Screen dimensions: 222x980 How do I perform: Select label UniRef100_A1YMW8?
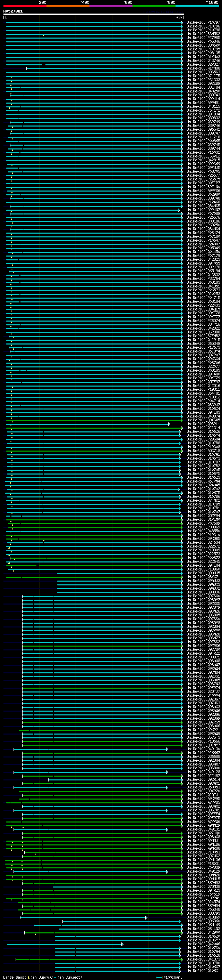point(203,68)
